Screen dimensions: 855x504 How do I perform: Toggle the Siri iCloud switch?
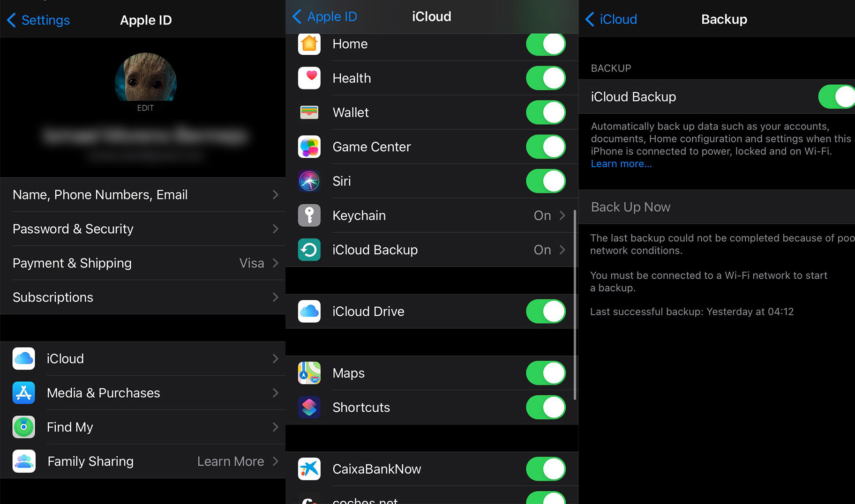pyautogui.click(x=546, y=181)
